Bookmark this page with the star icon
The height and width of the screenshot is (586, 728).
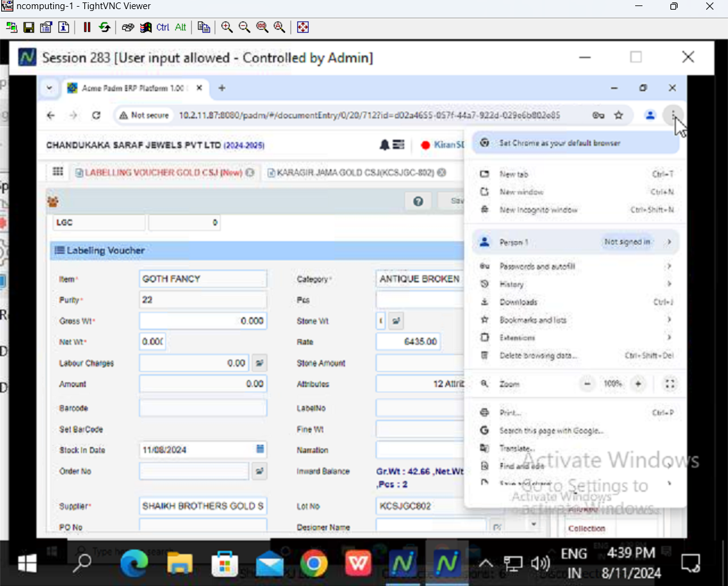coord(618,115)
